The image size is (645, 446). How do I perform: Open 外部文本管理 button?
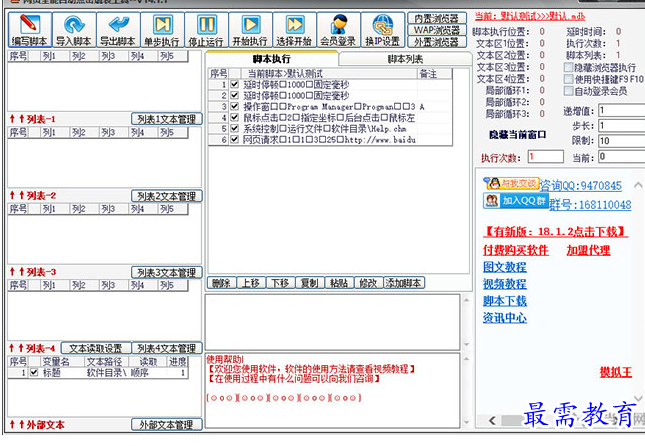point(167,424)
